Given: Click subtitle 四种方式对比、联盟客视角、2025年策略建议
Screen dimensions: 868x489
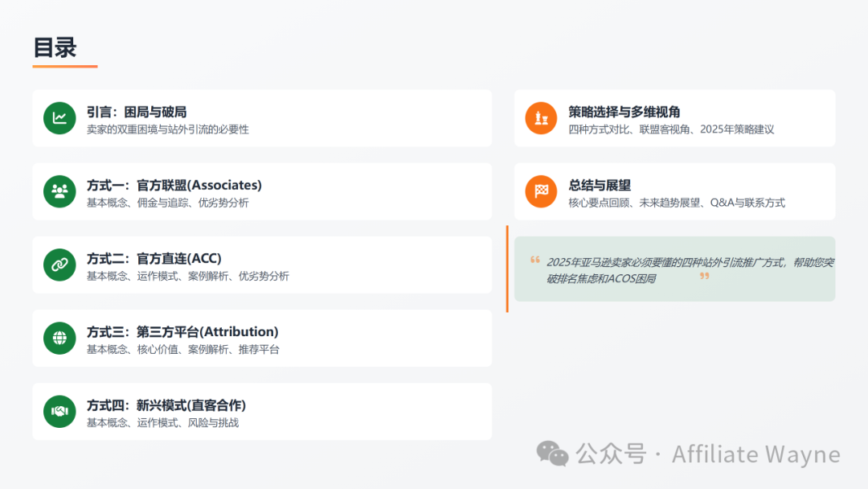Looking at the screenshot, I should click(x=671, y=129).
